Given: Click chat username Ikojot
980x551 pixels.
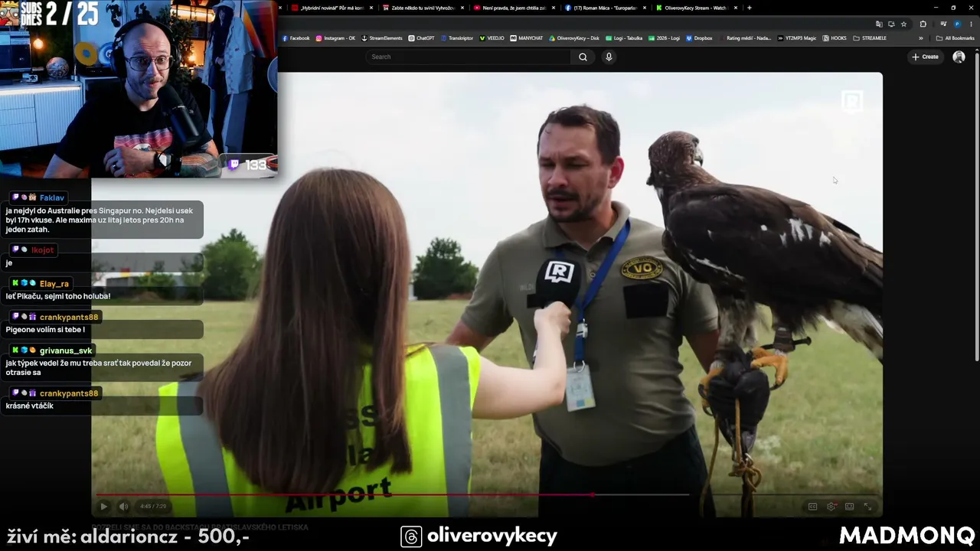Looking at the screenshot, I should (x=42, y=250).
